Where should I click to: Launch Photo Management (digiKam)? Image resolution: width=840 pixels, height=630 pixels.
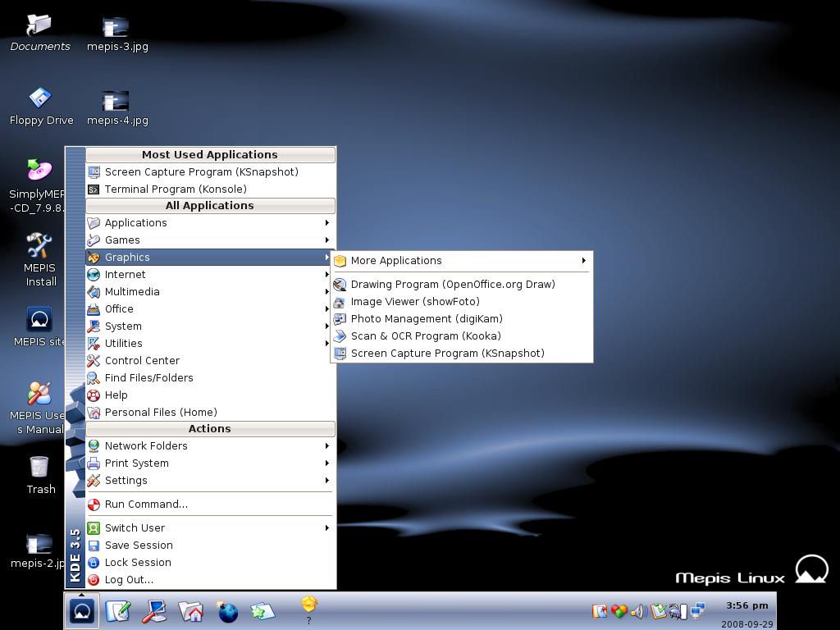[x=461, y=319]
